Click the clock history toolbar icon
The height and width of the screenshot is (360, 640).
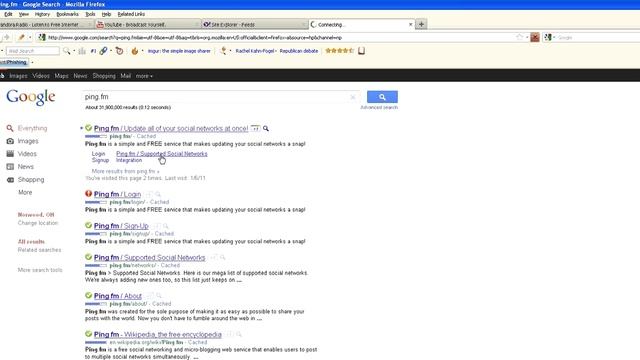(x=119, y=51)
